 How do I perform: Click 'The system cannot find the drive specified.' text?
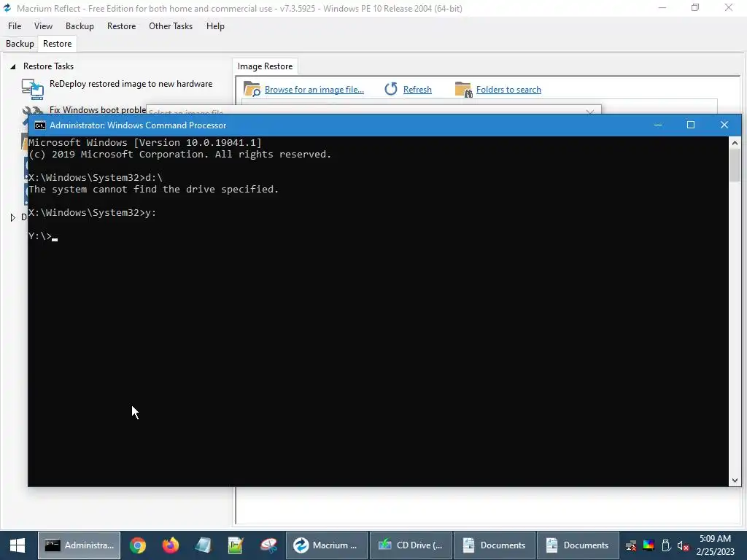(x=153, y=190)
